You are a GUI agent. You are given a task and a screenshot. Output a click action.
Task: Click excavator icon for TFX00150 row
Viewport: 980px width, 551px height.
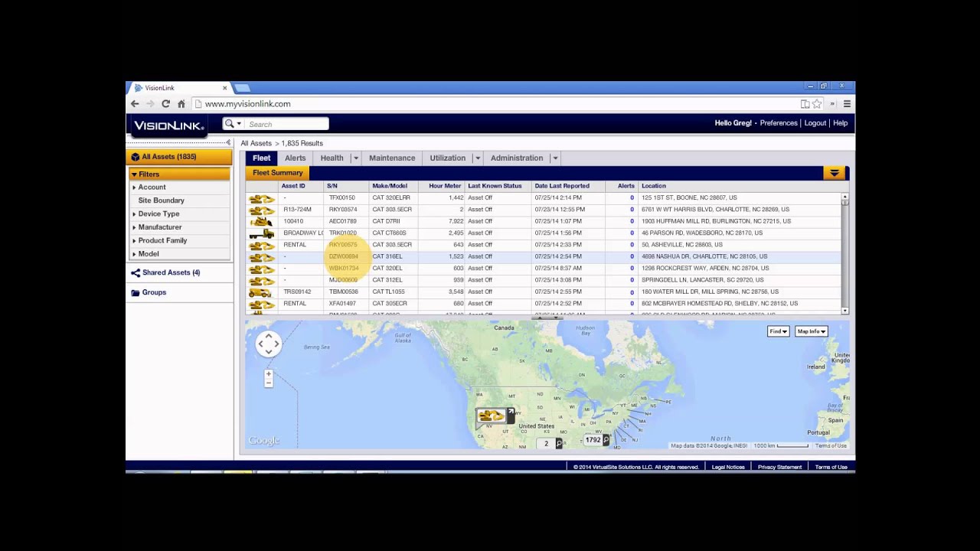click(x=262, y=198)
